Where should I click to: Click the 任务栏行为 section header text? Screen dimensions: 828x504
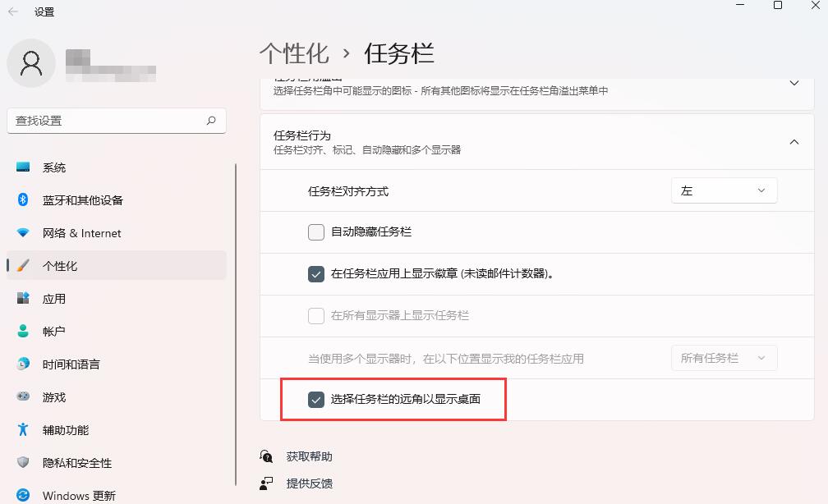301,135
